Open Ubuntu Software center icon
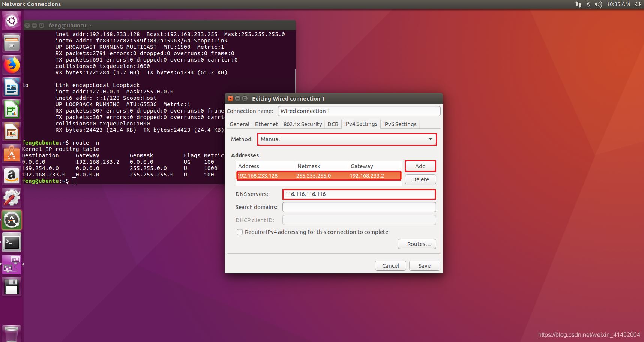 12,154
